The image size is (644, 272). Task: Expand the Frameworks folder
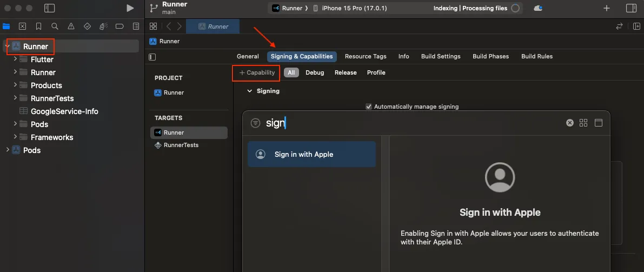15,137
